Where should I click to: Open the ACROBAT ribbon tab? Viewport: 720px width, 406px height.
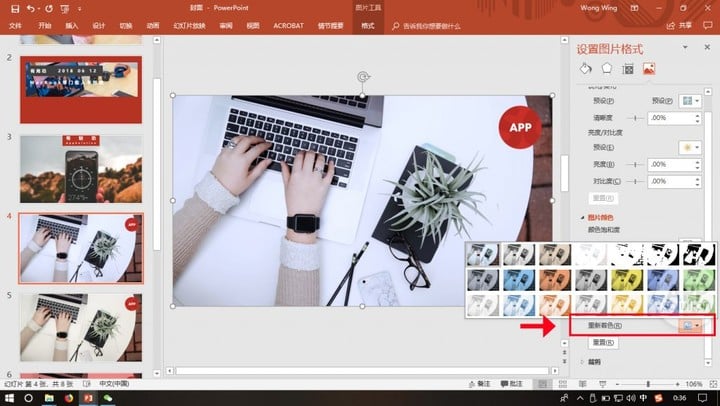(x=288, y=26)
